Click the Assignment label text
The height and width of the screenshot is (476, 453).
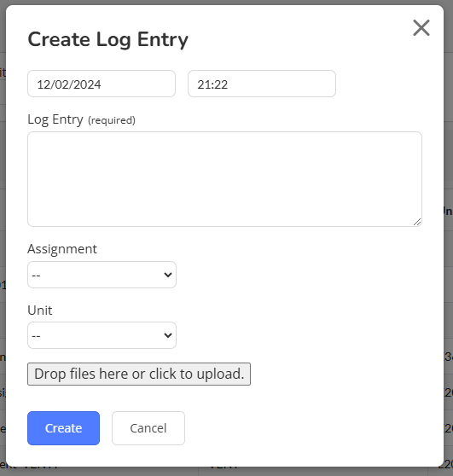[x=62, y=249]
